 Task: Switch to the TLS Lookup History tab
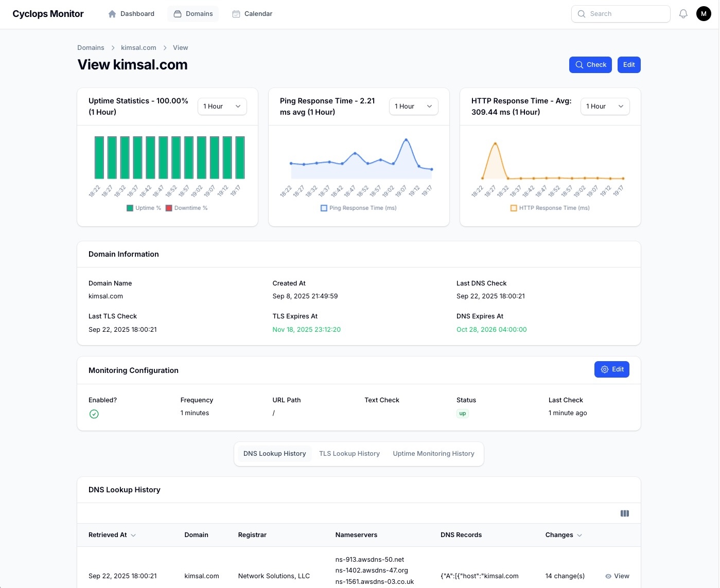(x=349, y=454)
